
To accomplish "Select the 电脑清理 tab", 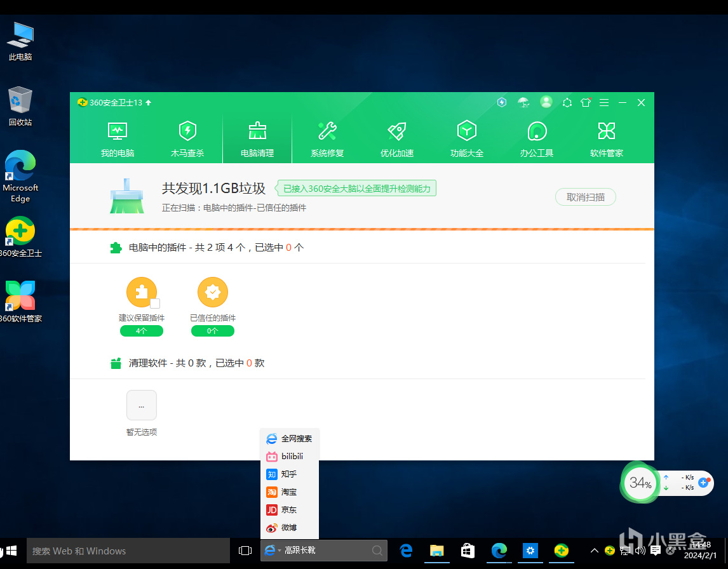I will [x=257, y=139].
